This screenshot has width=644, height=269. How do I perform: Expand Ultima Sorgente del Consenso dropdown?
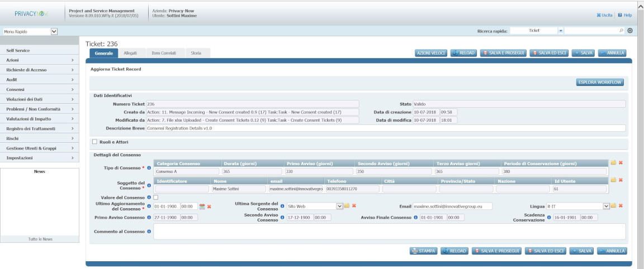tap(339, 206)
